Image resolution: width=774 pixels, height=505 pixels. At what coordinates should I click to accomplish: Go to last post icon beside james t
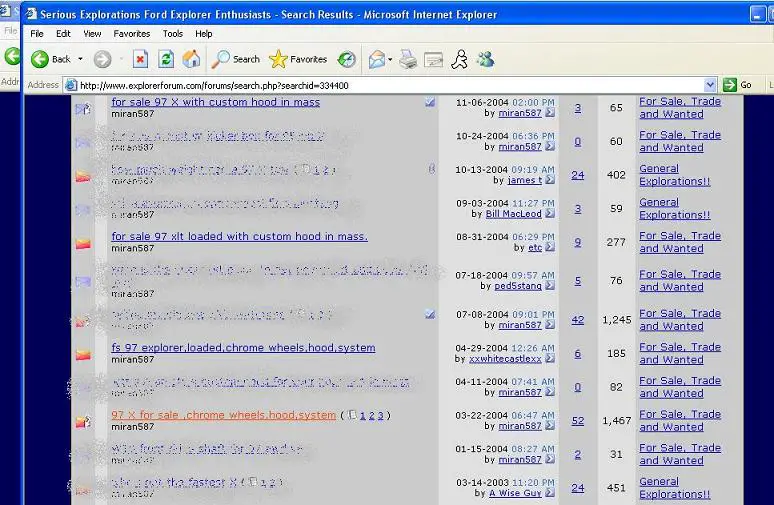coord(550,180)
